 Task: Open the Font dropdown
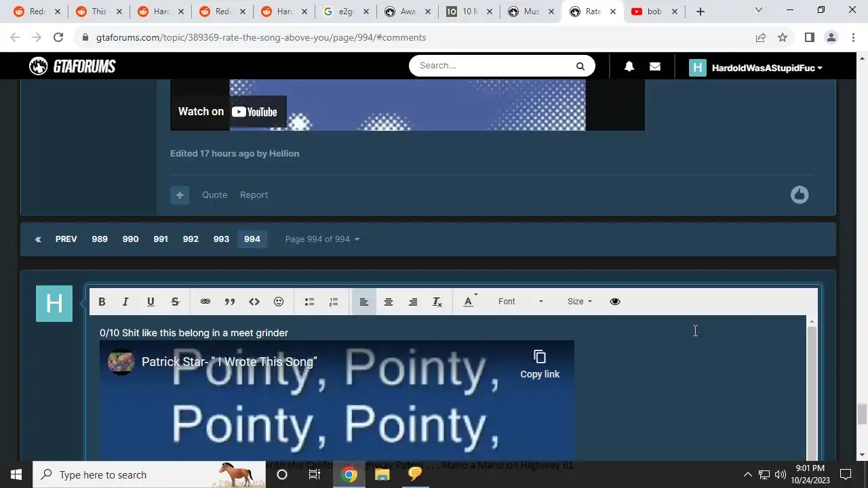click(520, 302)
